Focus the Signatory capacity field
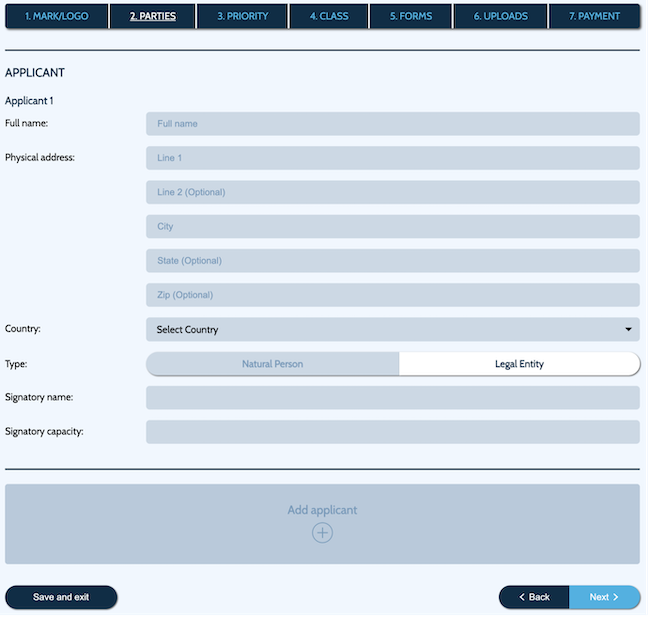 coord(392,432)
